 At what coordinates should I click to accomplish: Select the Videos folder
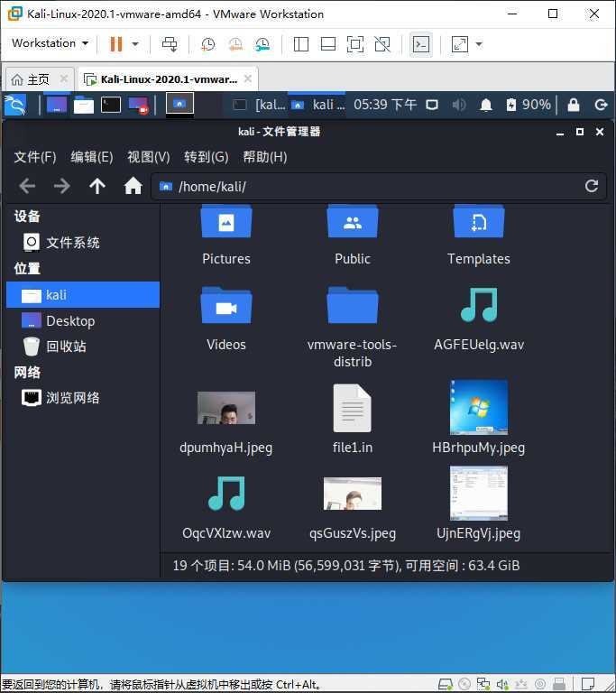coord(226,319)
